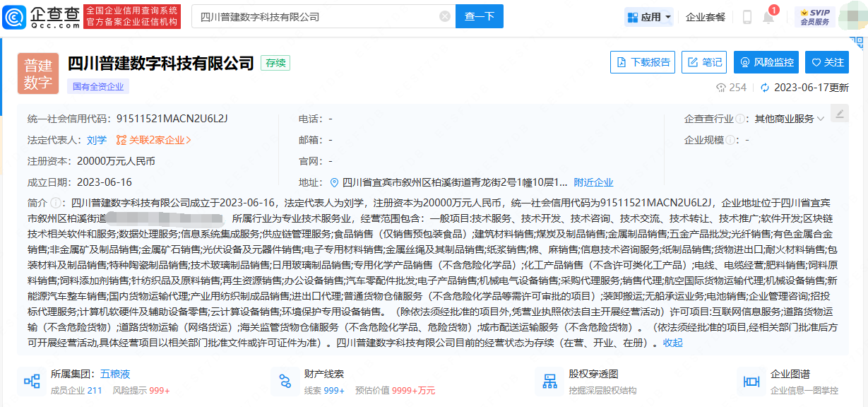This screenshot has width=868, height=407.
Task: Collapse the description with 收起 link
Action: pyautogui.click(x=672, y=343)
